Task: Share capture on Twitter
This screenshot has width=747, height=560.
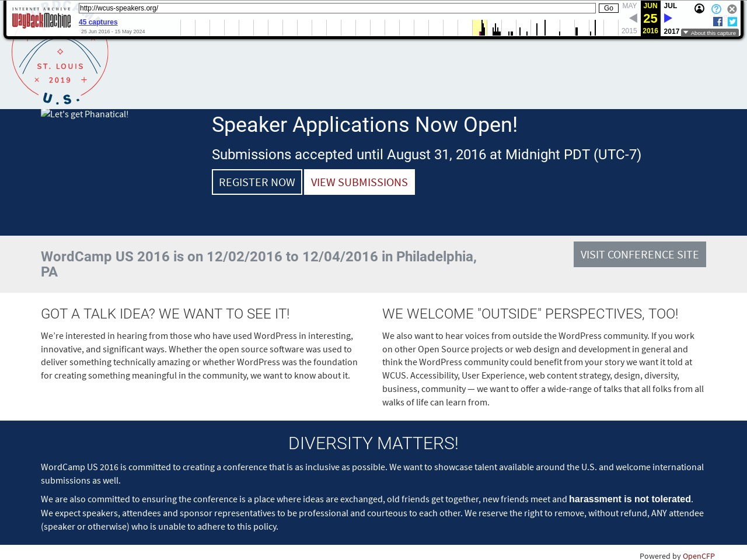Action: pos(732,22)
